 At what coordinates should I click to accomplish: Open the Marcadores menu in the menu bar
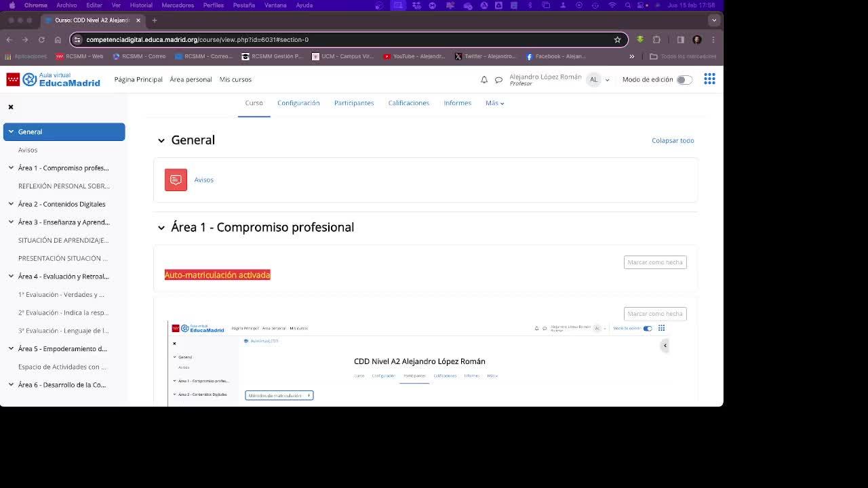pyautogui.click(x=178, y=5)
